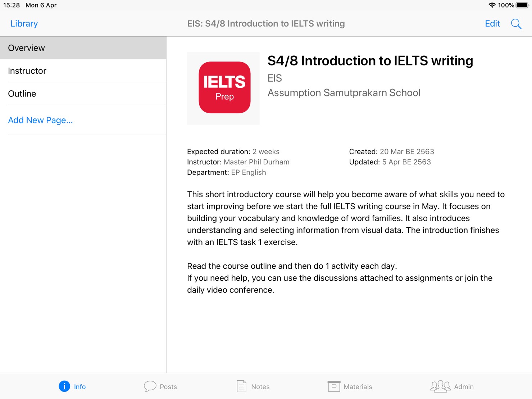Tap the Edit button
532x399 pixels.
(492, 24)
